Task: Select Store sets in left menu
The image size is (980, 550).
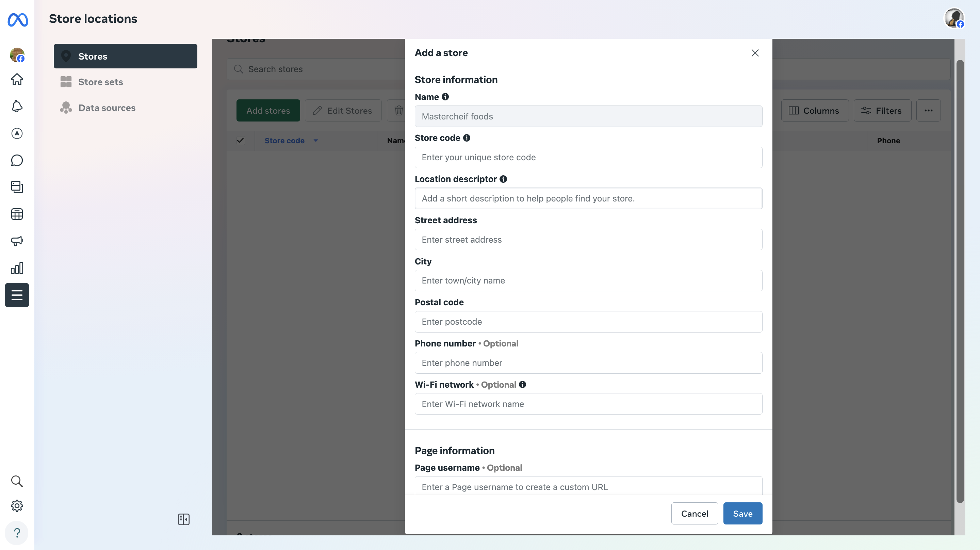Action: (x=126, y=82)
